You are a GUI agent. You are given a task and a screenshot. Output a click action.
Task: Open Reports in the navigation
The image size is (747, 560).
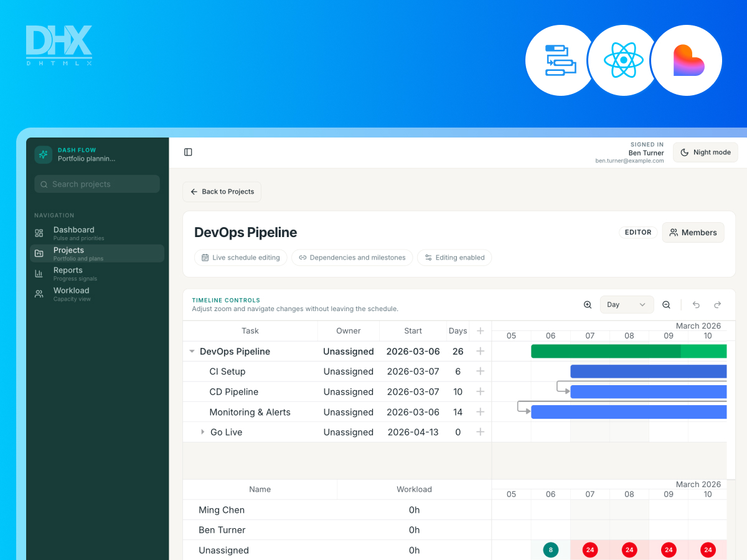pos(97,274)
